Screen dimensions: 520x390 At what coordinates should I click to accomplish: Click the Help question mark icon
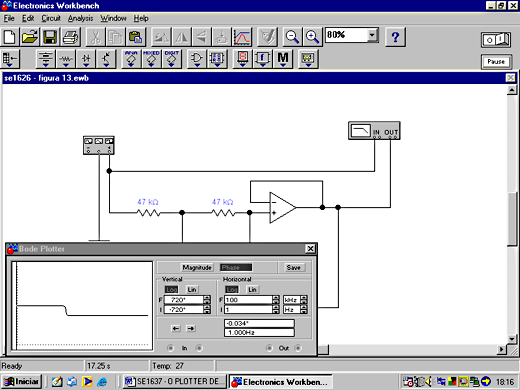pyautogui.click(x=395, y=37)
